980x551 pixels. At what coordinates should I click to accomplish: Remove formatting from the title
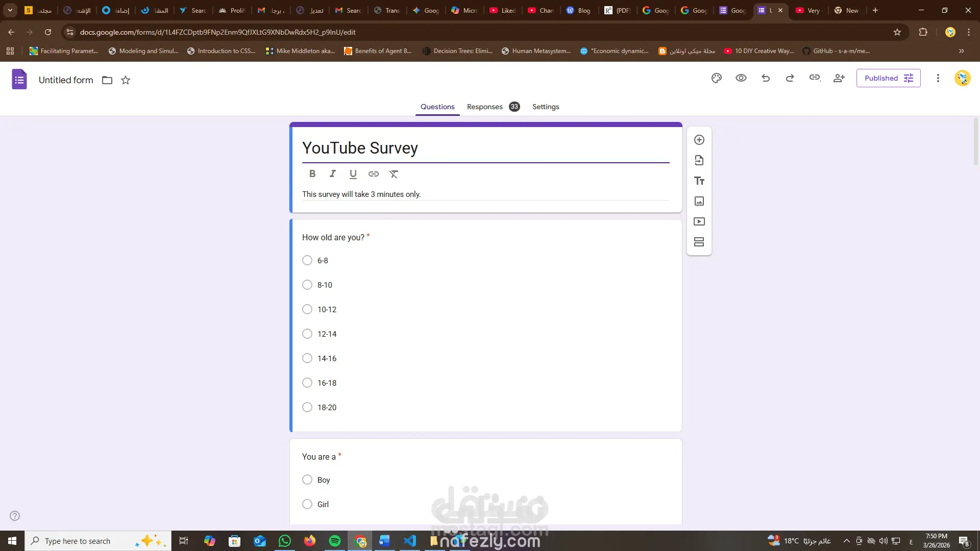point(394,174)
